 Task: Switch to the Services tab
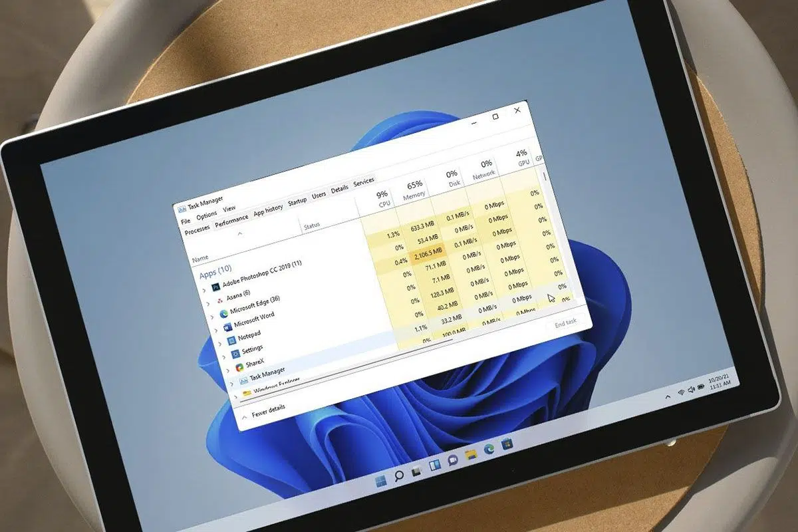tap(363, 180)
